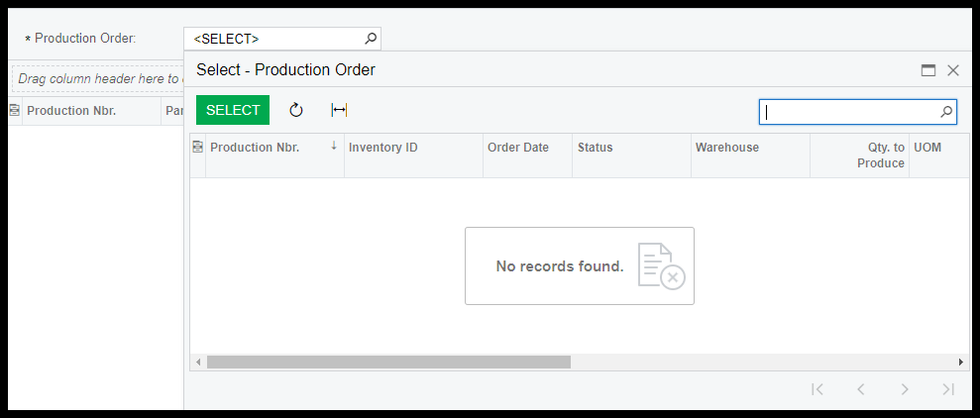The width and height of the screenshot is (980, 418).
Task: Open Production Order lookup magnifier
Action: tap(371, 39)
